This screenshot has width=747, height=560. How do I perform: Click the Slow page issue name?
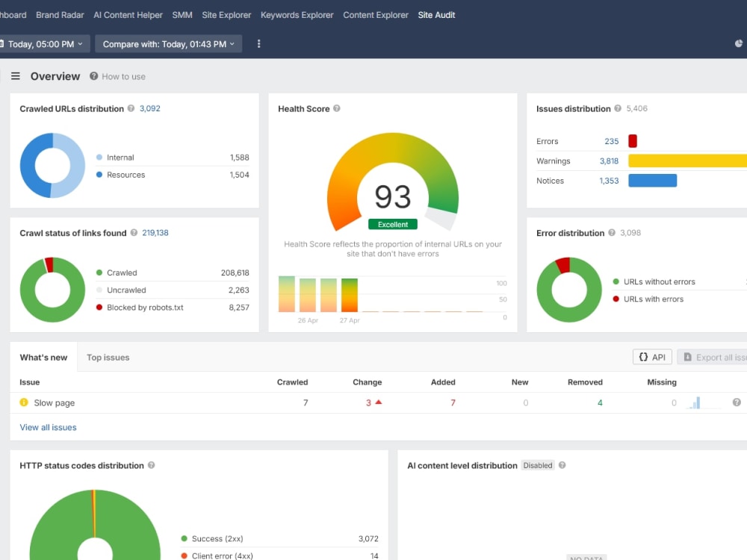[55, 403]
